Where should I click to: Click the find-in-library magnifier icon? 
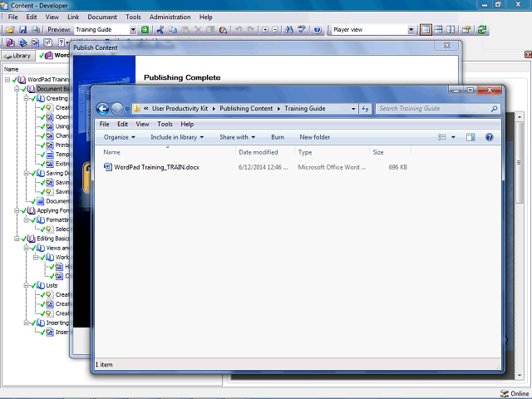[x=223, y=30]
